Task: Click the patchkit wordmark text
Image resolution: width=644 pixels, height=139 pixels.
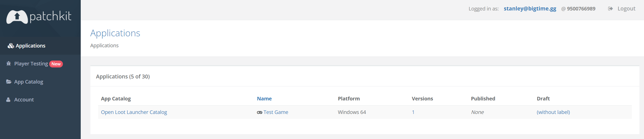Action: (50, 16)
